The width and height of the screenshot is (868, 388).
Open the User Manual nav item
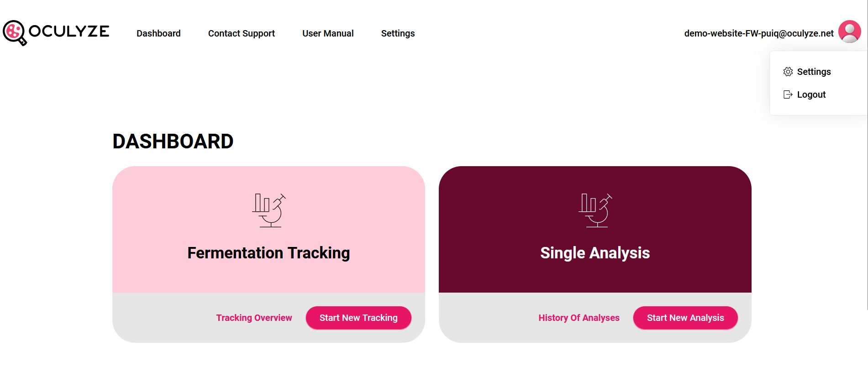pyautogui.click(x=328, y=33)
